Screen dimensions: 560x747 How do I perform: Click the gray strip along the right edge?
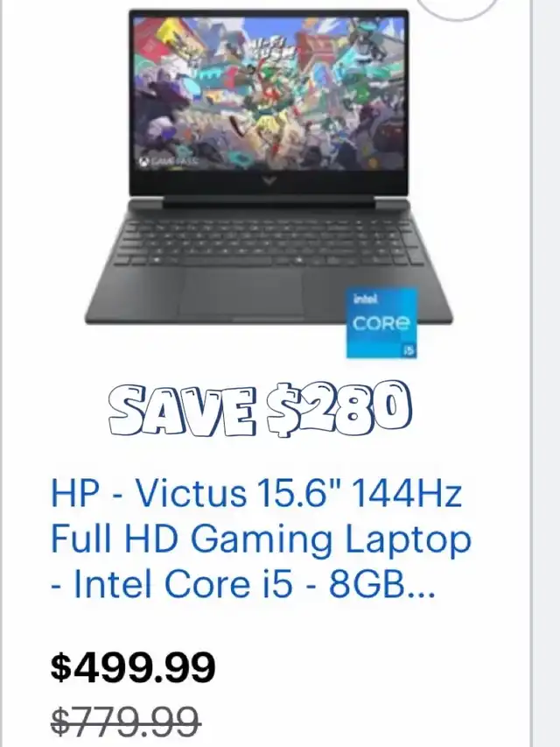click(546, 373)
